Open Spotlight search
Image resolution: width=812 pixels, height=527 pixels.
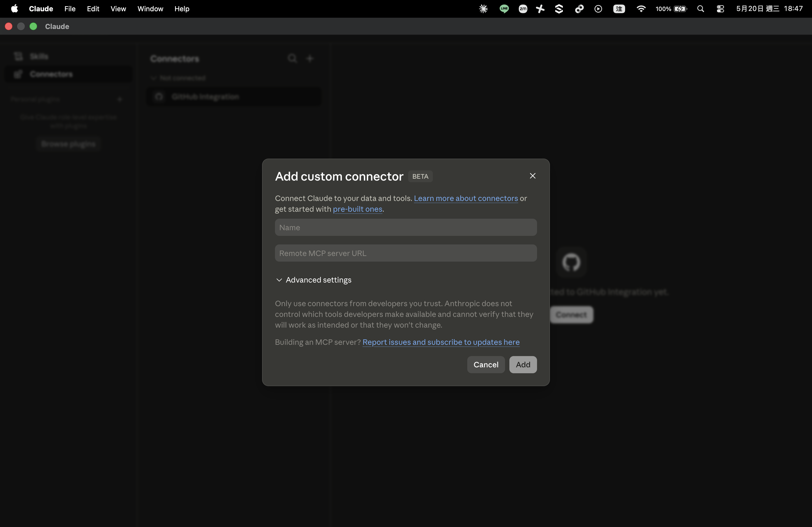[701, 9]
